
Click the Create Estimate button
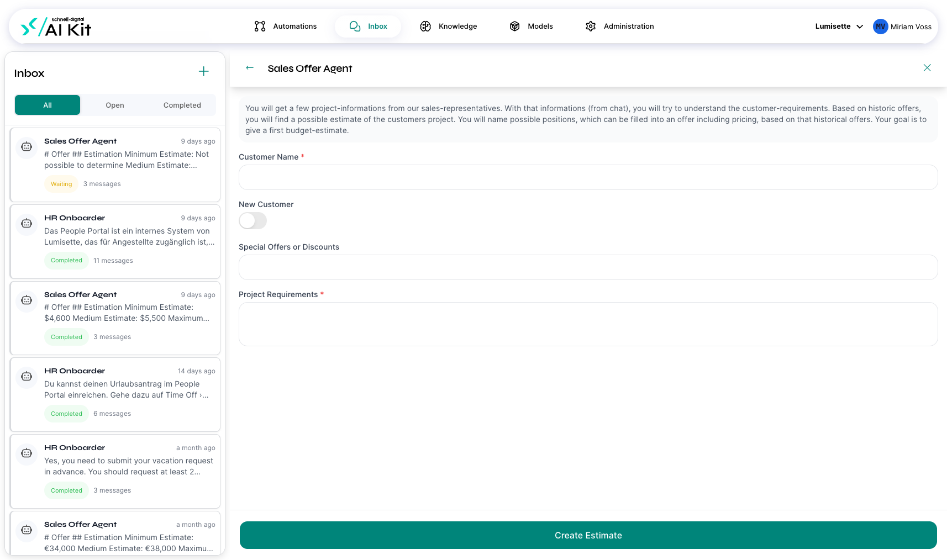point(588,535)
